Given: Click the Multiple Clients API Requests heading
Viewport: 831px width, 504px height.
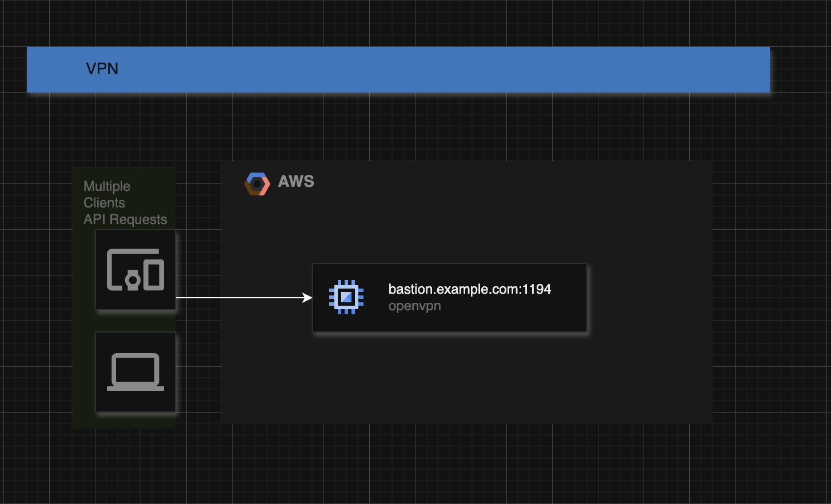Looking at the screenshot, I should [x=125, y=202].
